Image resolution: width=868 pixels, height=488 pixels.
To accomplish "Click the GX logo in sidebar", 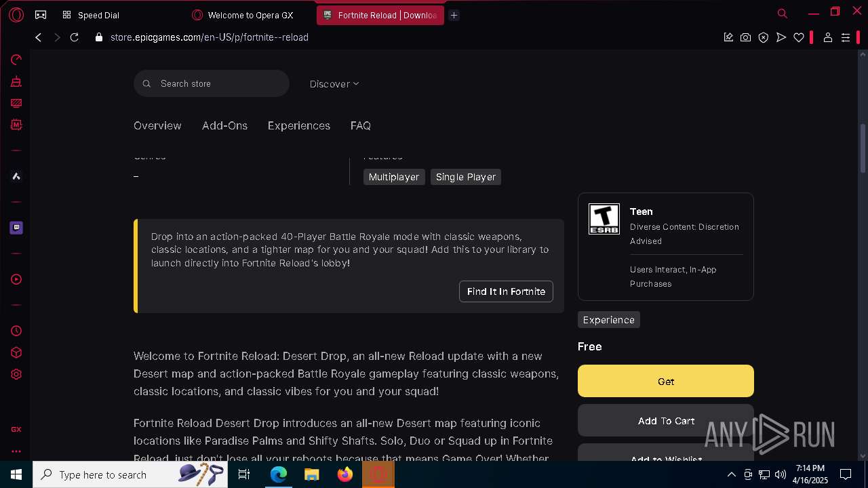I will [16, 429].
